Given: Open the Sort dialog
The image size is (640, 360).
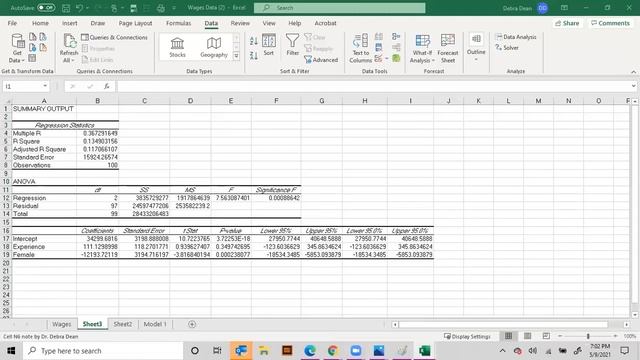Looking at the screenshot, I should pyautogui.click(x=269, y=45).
